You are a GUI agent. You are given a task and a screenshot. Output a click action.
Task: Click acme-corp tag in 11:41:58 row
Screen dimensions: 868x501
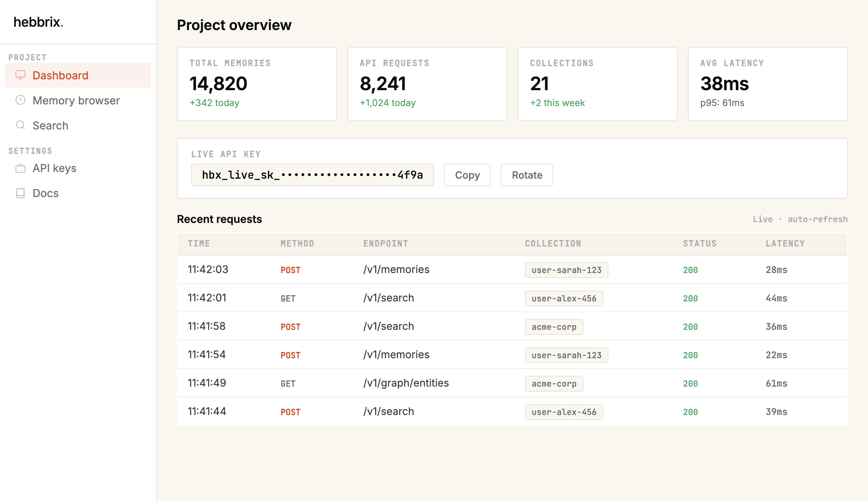click(x=554, y=327)
